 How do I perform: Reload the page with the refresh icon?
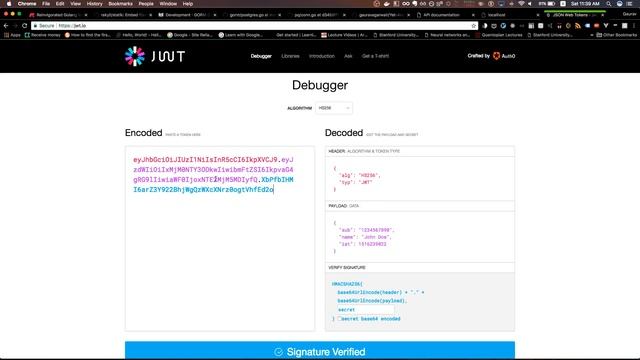pyautogui.click(x=24, y=26)
